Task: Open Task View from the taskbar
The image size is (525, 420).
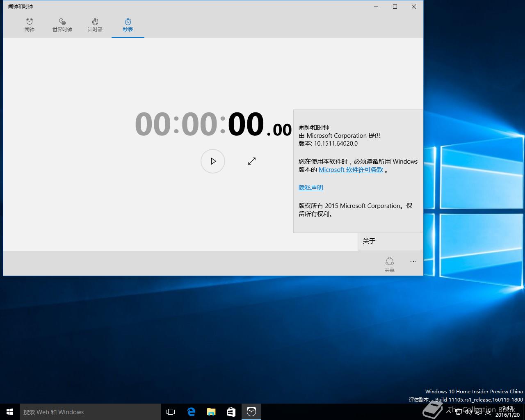Action: click(x=171, y=412)
